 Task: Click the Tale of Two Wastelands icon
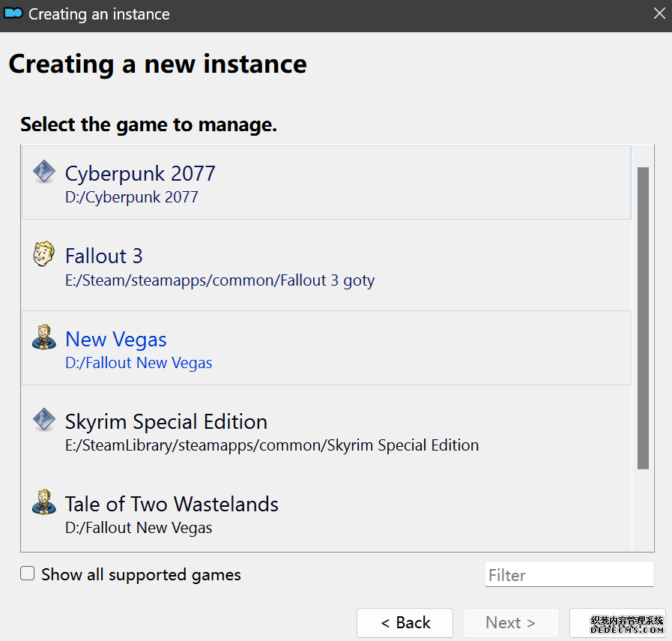click(44, 502)
